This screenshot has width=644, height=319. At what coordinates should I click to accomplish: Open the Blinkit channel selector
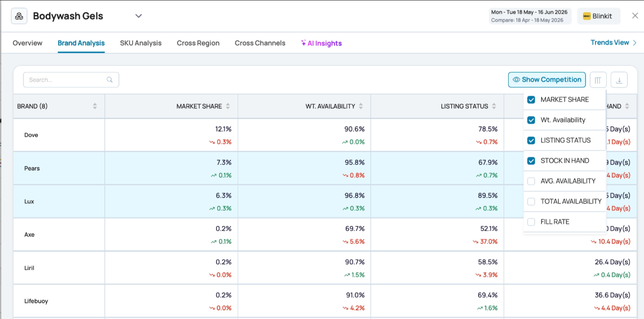[599, 16]
